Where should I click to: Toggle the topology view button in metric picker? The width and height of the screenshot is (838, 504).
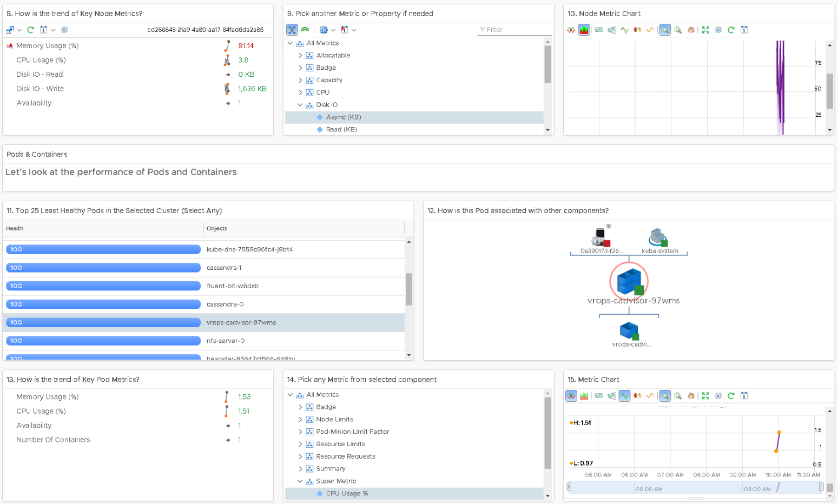[292, 30]
